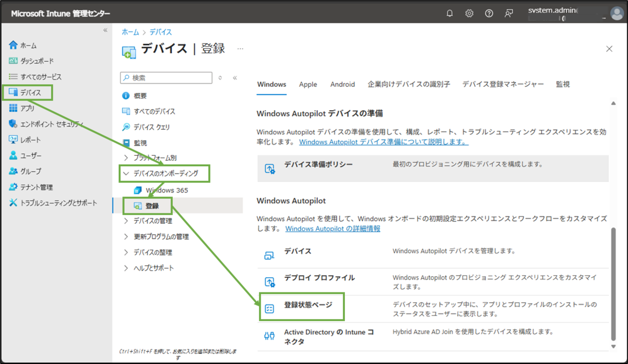This screenshot has width=628, height=364.
Task: Click the Autopilot デプロイ プロファイル icon
Action: click(x=270, y=282)
